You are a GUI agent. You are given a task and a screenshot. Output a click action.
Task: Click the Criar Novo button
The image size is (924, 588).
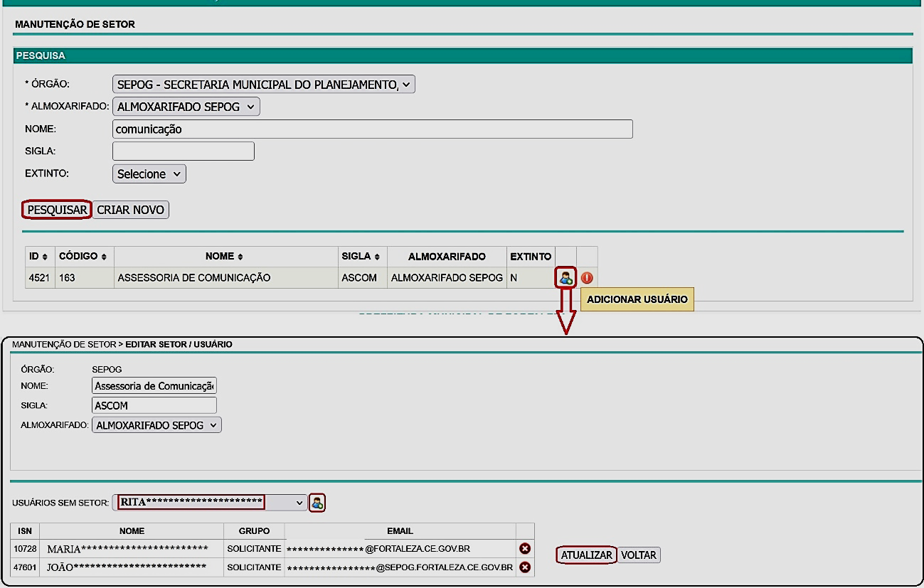pyautogui.click(x=131, y=210)
